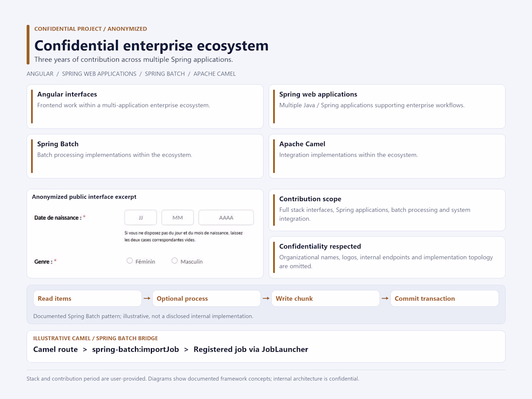This screenshot has width=532, height=399.
Task: Click the 'Confidential enterprise ecosystem' page title
Action: coord(151,45)
